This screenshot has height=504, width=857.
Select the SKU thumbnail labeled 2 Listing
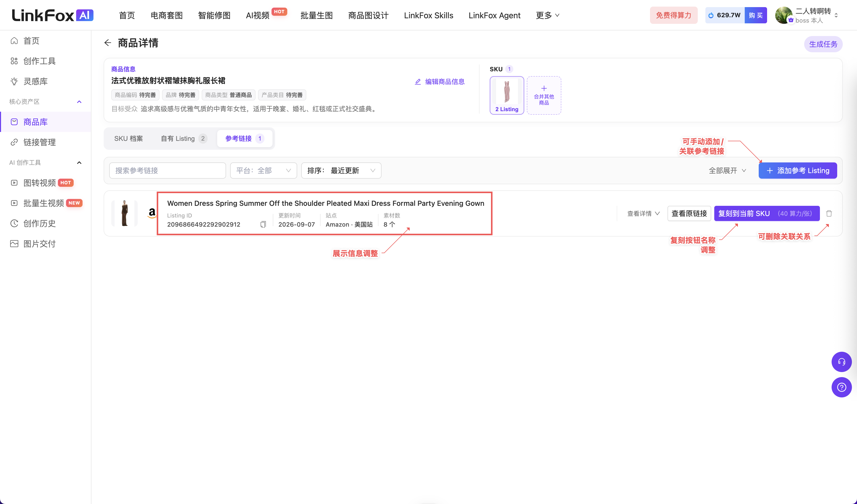507,95
